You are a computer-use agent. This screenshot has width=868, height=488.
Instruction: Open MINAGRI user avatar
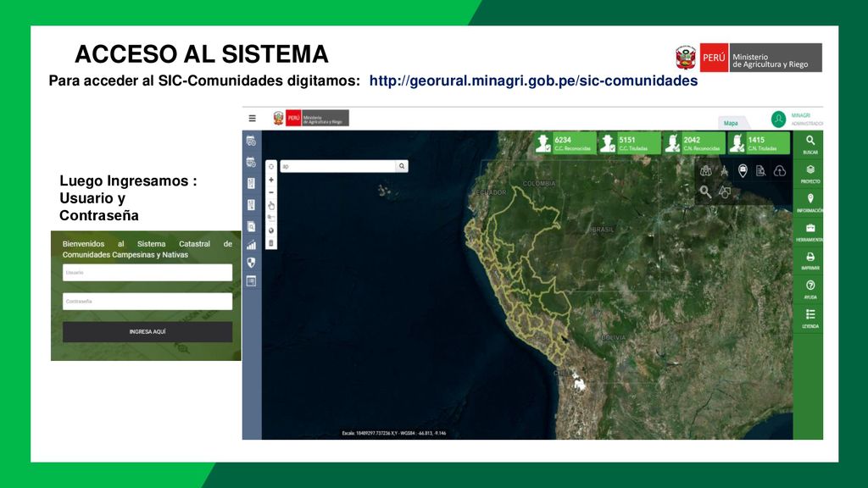click(778, 119)
